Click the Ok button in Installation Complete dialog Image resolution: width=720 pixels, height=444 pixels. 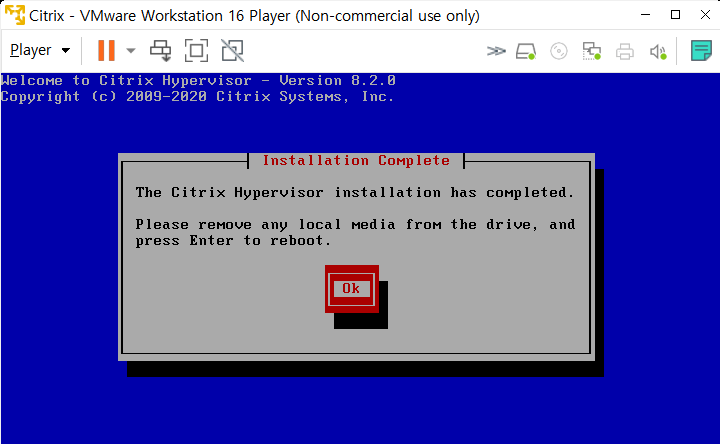(351, 289)
